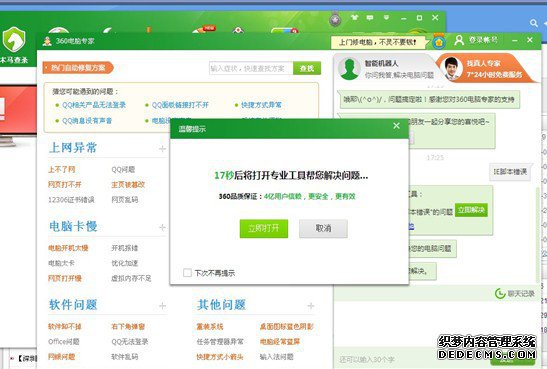Open the 重装系统 link
Image resolution: width=547 pixels, height=369 pixels.
pyautogui.click(x=210, y=326)
